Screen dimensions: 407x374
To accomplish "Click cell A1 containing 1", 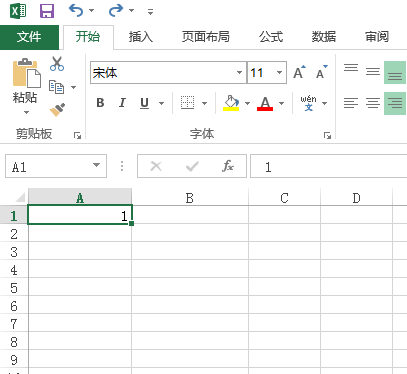I will coord(80,215).
